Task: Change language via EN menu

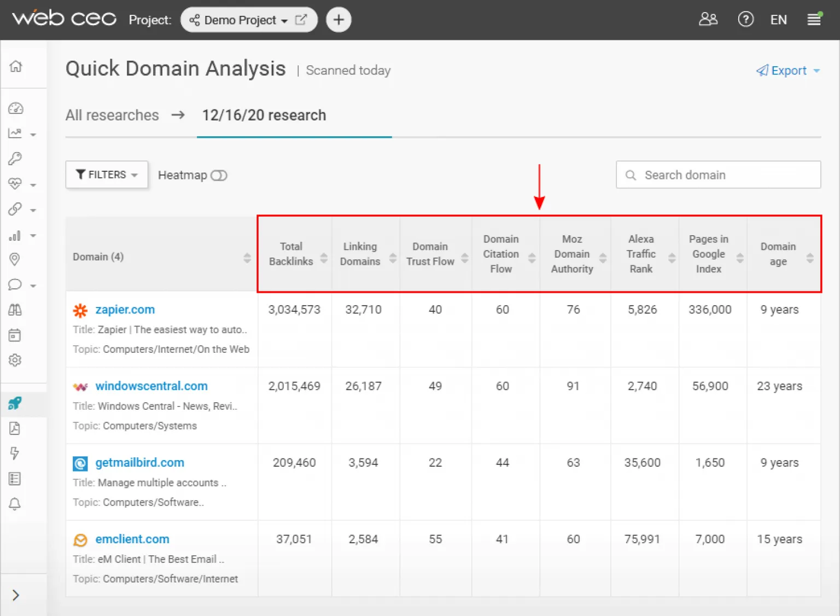Action: (779, 20)
